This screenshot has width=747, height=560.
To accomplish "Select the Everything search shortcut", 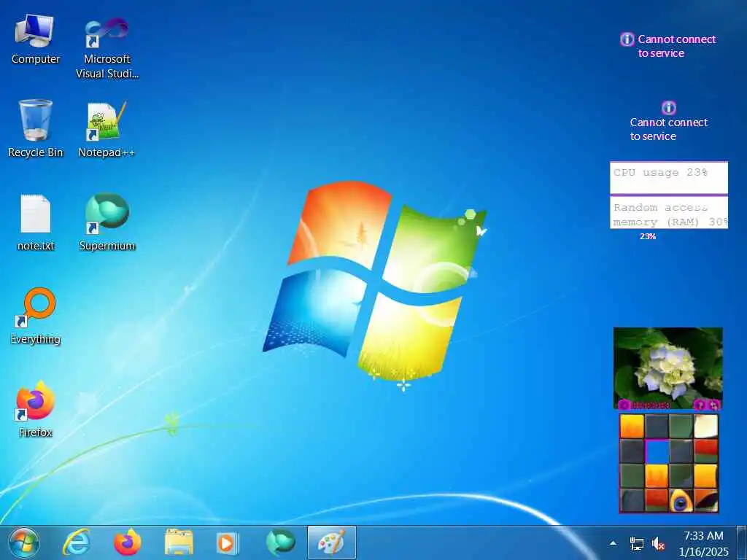I will click(35, 316).
